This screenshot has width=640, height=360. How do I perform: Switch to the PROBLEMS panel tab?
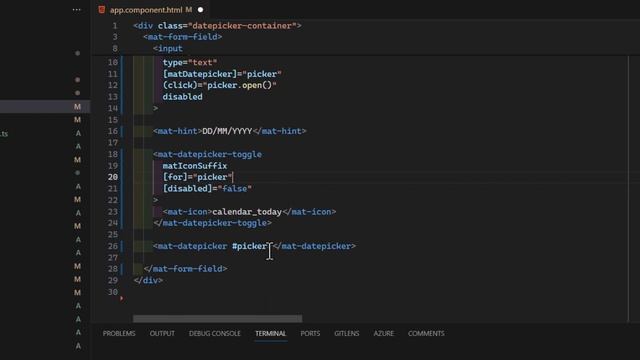119,333
